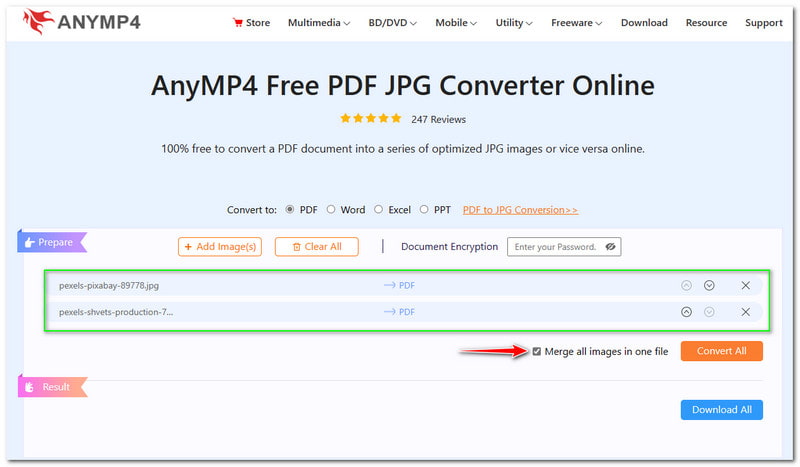Toggle password visibility eye icon

click(x=610, y=247)
